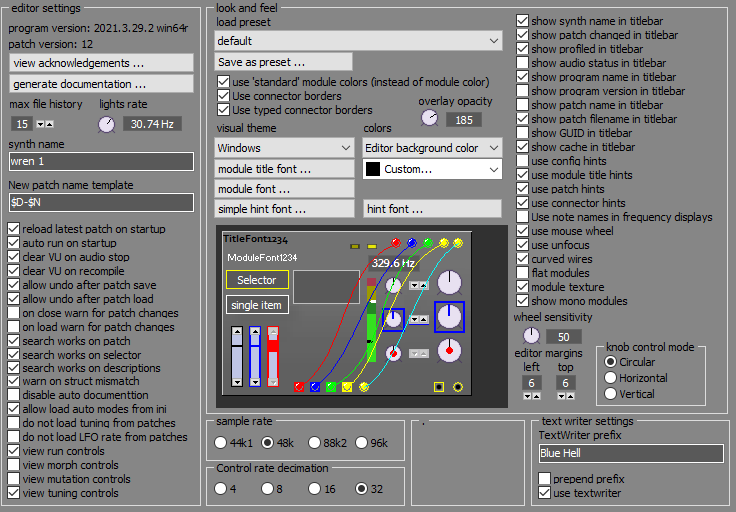Decrease left editor margin with down arrow
Image resolution: width=736 pixels, height=512 pixels.
click(528, 397)
